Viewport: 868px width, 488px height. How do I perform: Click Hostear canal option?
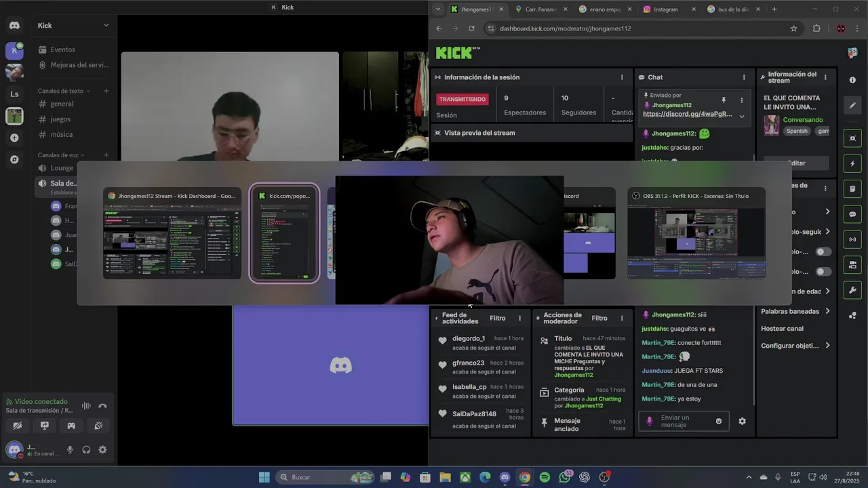click(x=782, y=329)
